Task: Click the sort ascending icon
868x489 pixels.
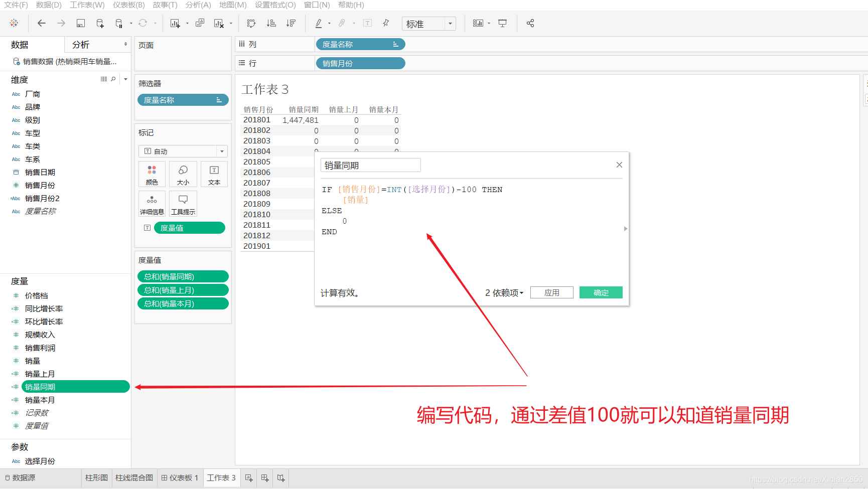Action: click(x=271, y=23)
